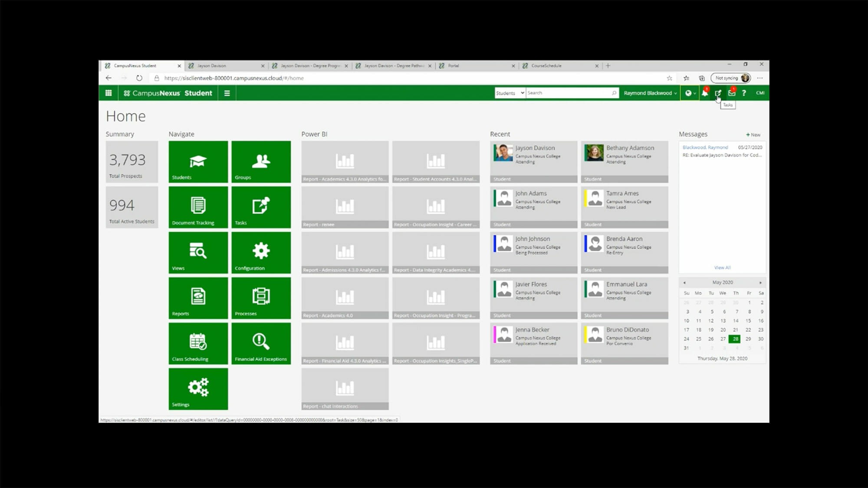Screen dimensions: 868x488
Task: Click the 994 Total Active Students tile
Action: [132, 207]
